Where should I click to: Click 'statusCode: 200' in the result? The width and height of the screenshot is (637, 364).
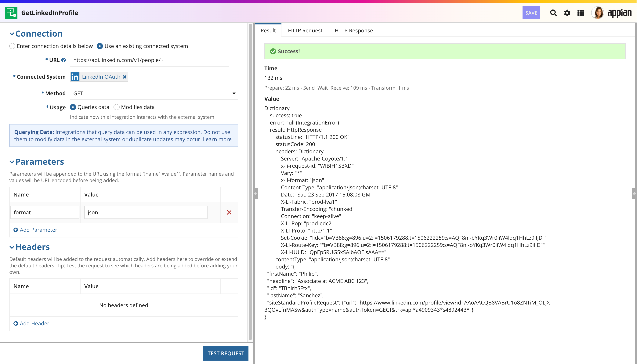click(x=295, y=144)
